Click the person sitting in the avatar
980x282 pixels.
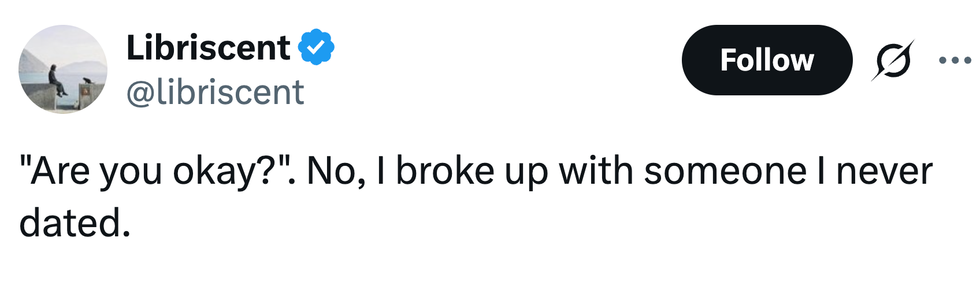click(56, 80)
